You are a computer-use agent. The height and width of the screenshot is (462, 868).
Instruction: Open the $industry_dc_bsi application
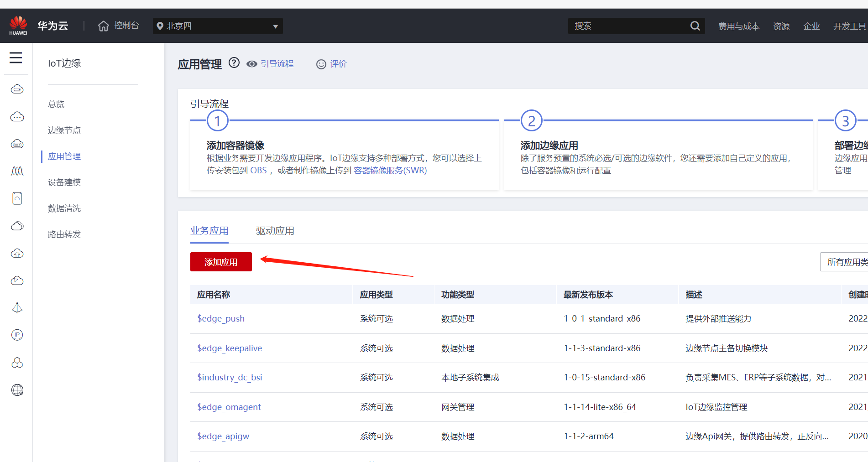tap(230, 377)
